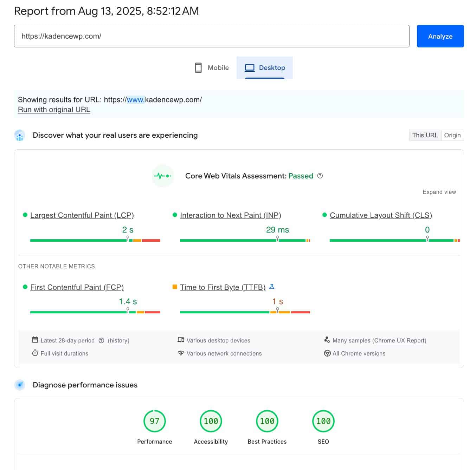The width and height of the screenshot is (476, 470).
Task: Toggle field data to This URL
Action: 425,135
